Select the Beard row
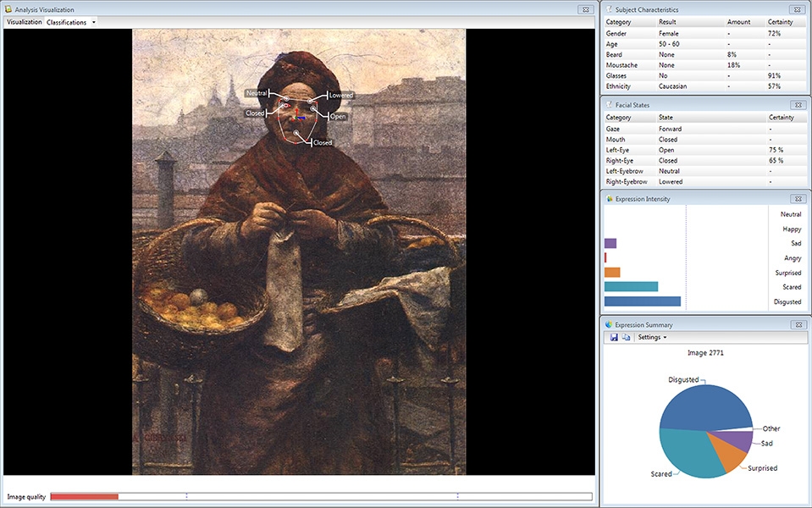 705,54
